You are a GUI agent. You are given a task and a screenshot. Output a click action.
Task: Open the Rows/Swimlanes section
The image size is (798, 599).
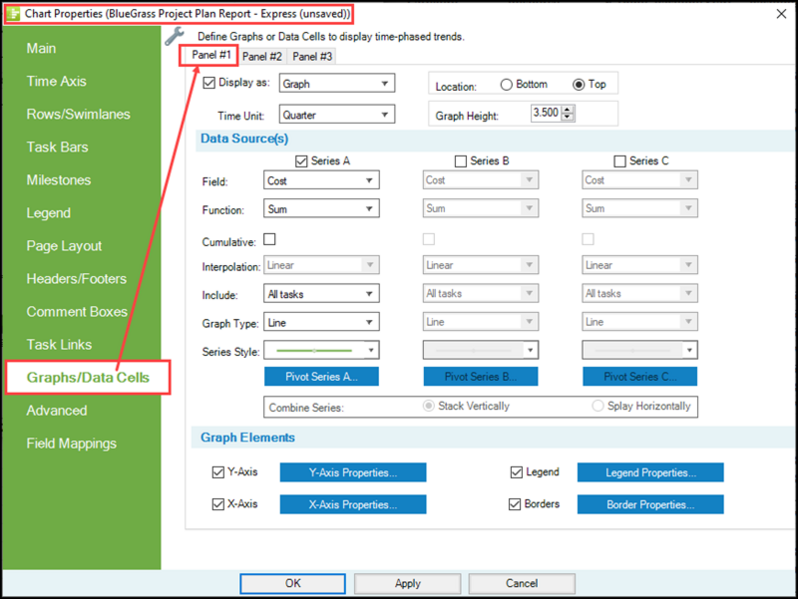(78, 114)
